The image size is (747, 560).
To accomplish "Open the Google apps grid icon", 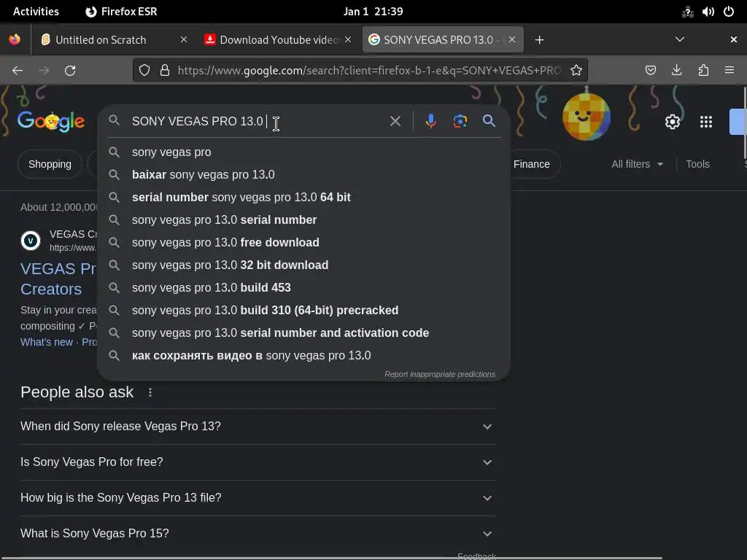I will [x=706, y=122].
